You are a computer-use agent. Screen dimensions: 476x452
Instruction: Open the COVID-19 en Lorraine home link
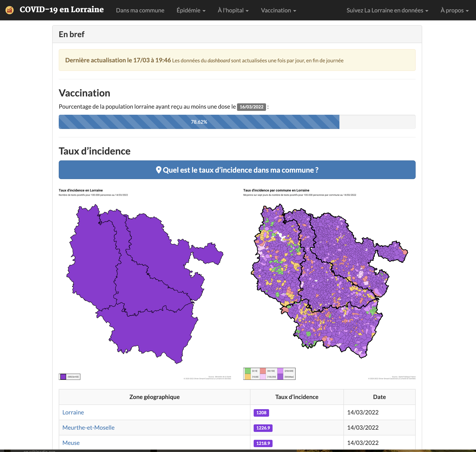(62, 10)
